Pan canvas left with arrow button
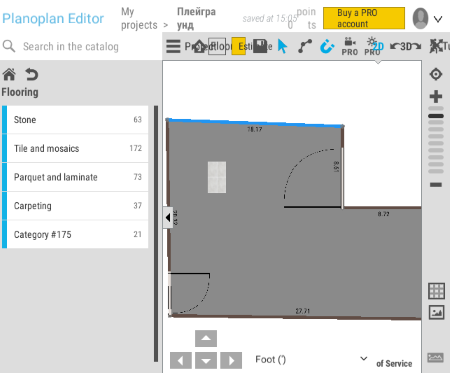This screenshot has width=450, height=373. coord(181,360)
